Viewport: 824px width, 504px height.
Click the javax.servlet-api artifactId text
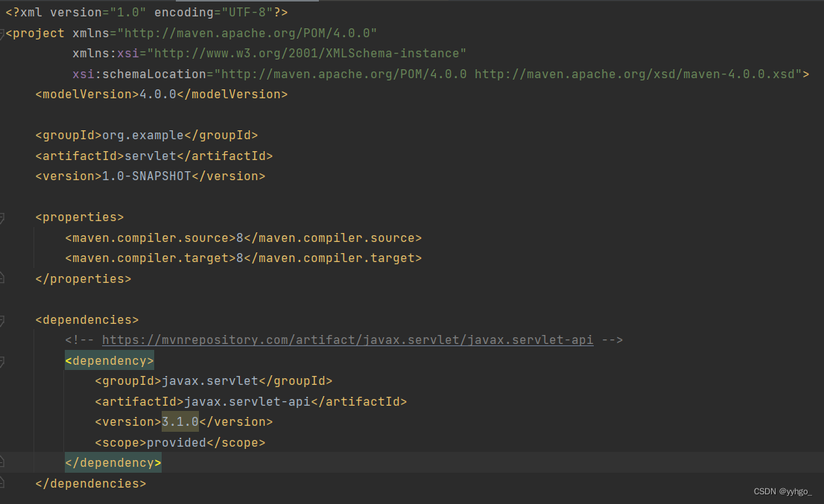tap(247, 402)
